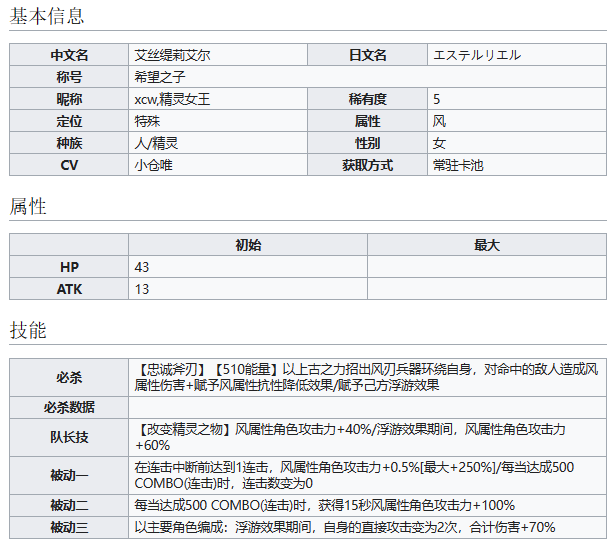Select the Japanese name エステルリエル cell
The width and height of the screenshot is (612, 545).
coord(477,55)
